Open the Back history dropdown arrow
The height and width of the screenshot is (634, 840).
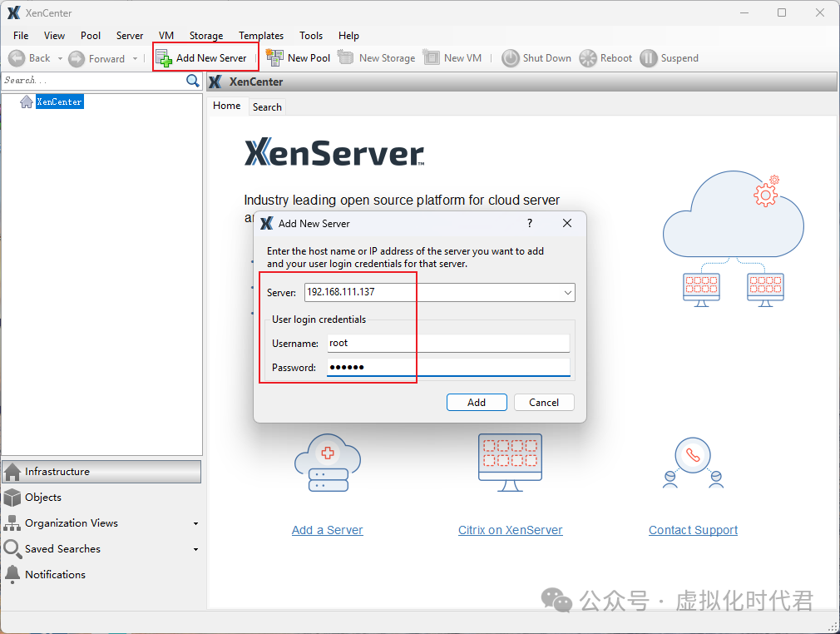60,59
